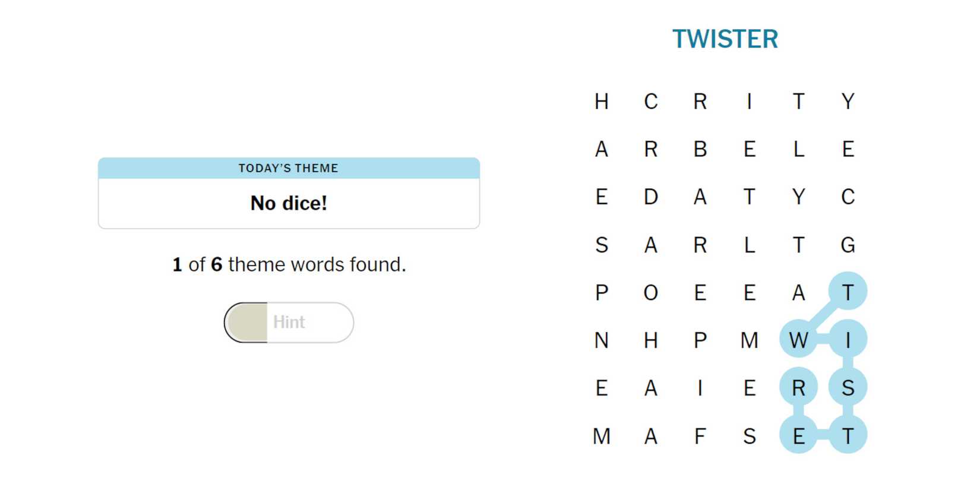Viewport: 980px width, 490px height.
Task: Select the highlighted T in the bottom-right corner
Action: [x=848, y=437]
